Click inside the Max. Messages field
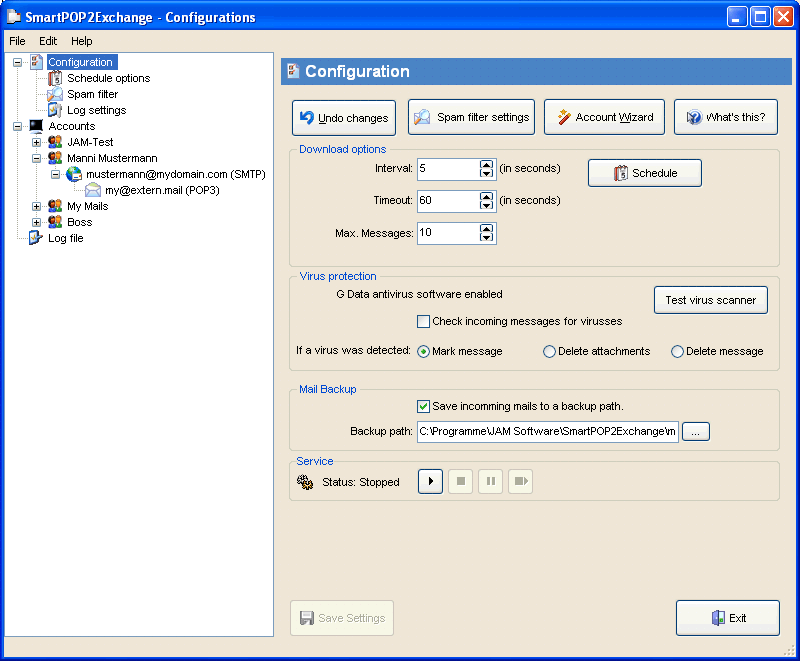800x661 pixels. pyautogui.click(x=448, y=233)
